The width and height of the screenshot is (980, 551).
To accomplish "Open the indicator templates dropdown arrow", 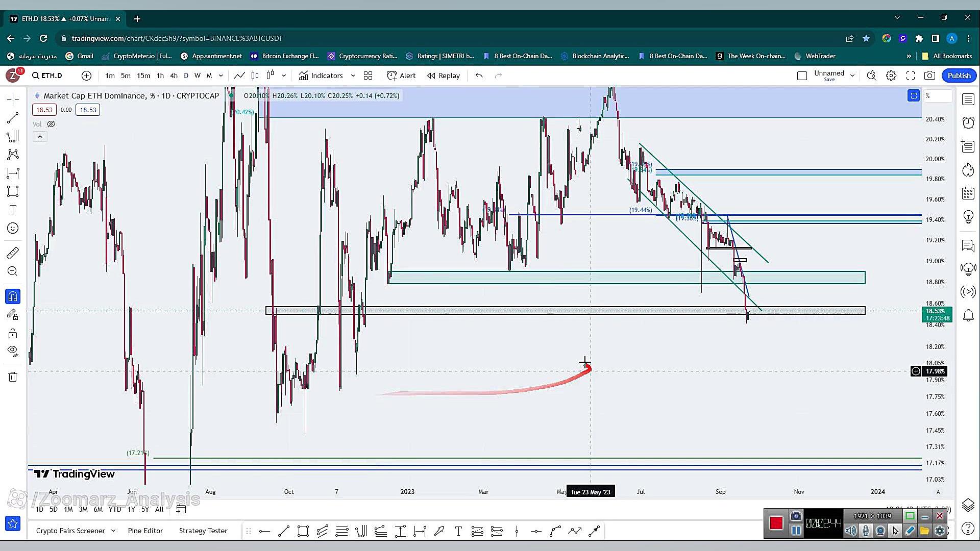I will pyautogui.click(x=353, y=76).
